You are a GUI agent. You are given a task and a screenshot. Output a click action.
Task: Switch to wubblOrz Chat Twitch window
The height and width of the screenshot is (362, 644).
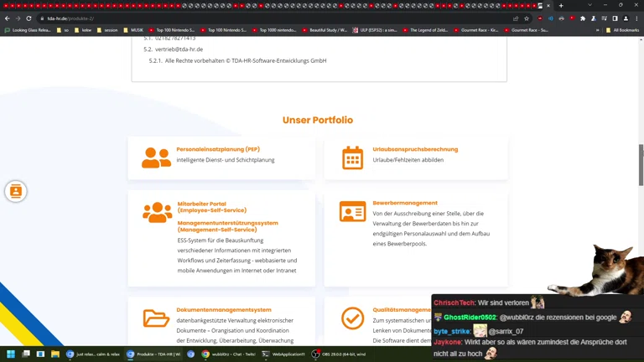click(229, 354)
